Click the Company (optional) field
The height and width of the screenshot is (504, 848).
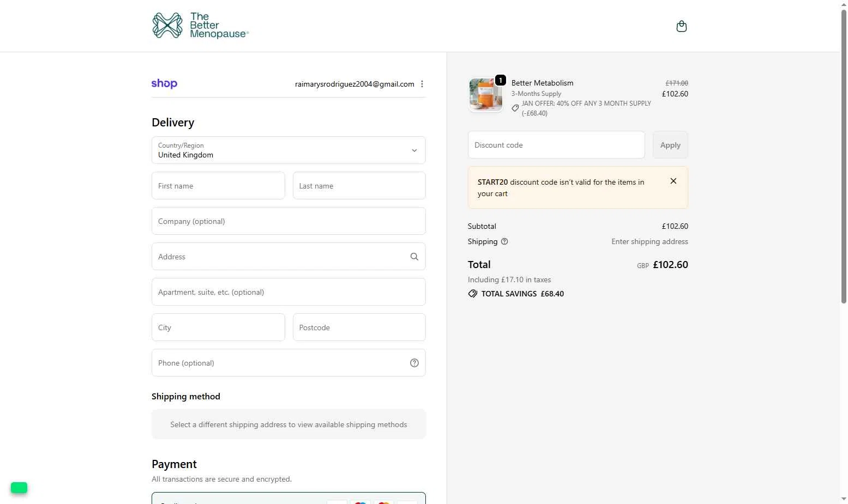[x=288, y=221]
